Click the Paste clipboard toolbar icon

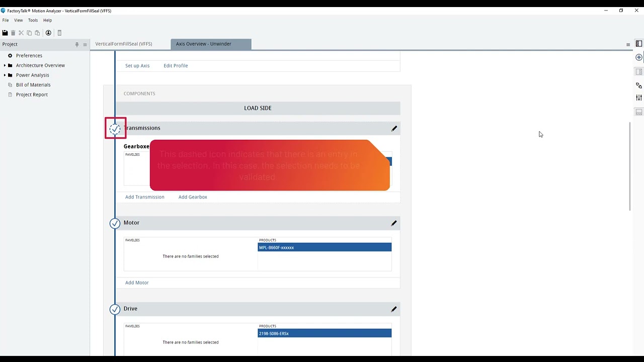[x=37, y=33]
